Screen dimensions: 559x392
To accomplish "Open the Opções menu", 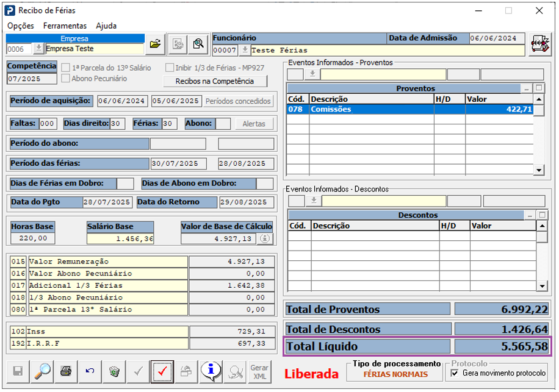I will [20, 26].
